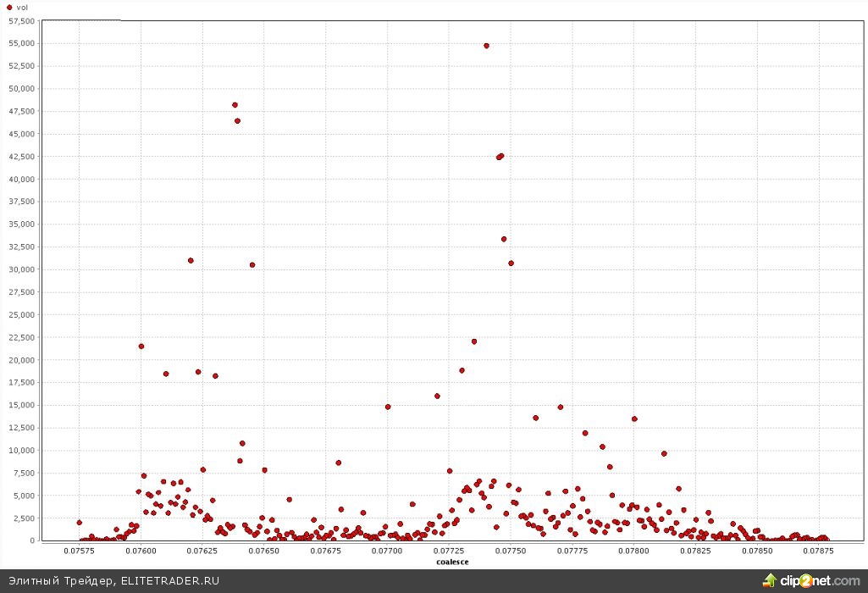Click the 22,500 y-axis label

pos(21,337)
